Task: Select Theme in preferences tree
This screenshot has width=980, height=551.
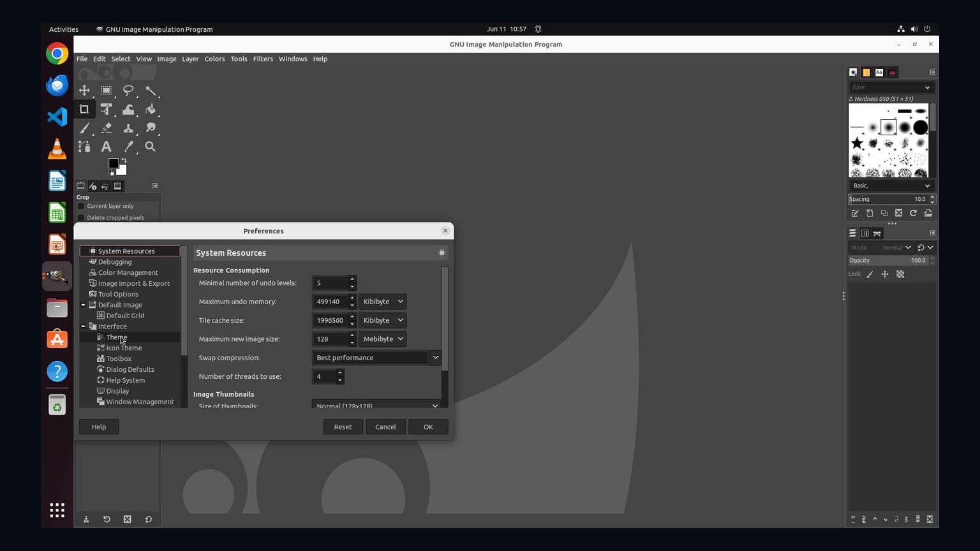Action: point(116,337)
